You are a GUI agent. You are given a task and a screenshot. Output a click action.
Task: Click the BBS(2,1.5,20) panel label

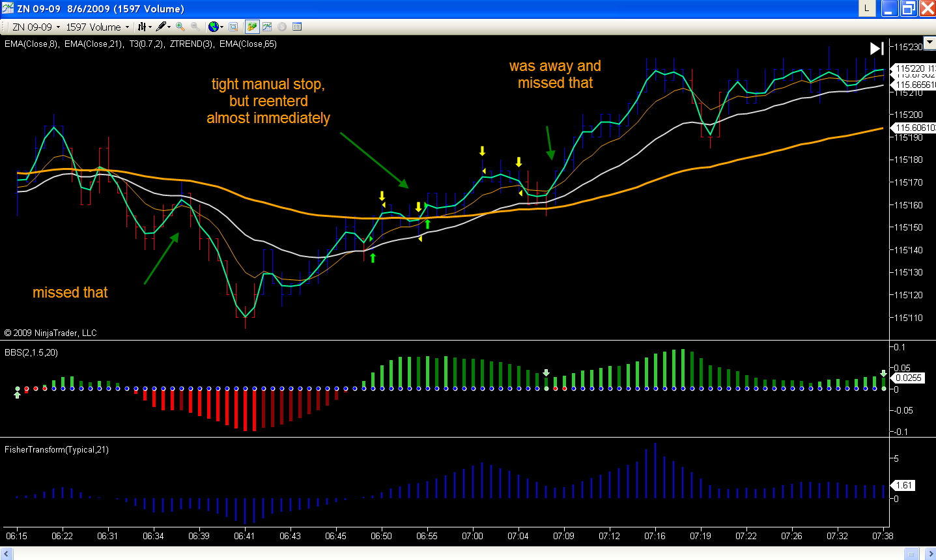[x=31, y=352]
